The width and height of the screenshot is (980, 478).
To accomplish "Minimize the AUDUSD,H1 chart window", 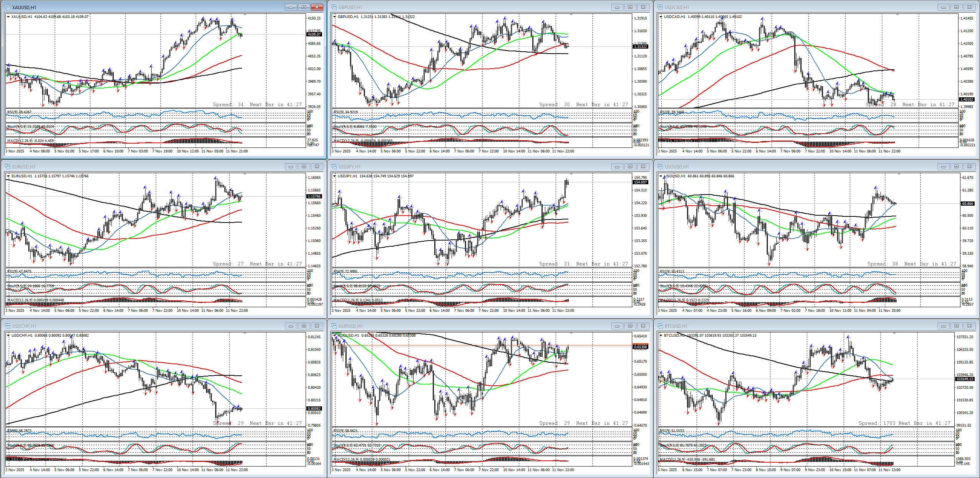I will pyautogui.click(x=617, y=326).
